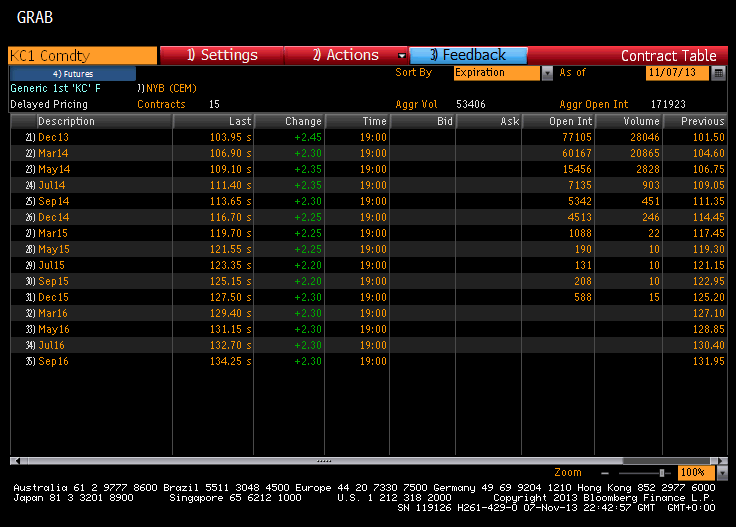The width and height of the screenshot is (736, 527).
Task: Click the Open Int column header
Action: [558, 122]
